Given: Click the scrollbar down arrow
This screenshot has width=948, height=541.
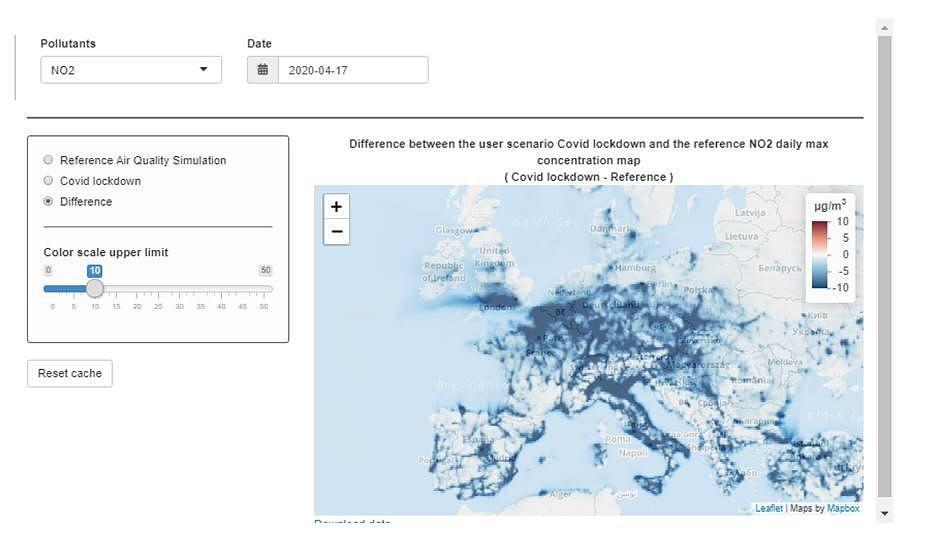Looking at the screenshot, I should click(884, 513).
